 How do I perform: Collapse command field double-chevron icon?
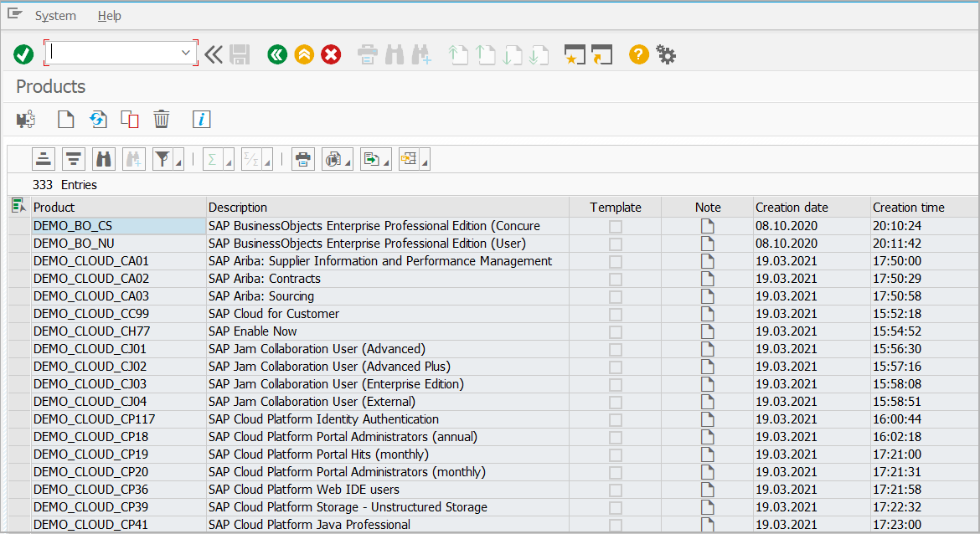coord(213,54)
